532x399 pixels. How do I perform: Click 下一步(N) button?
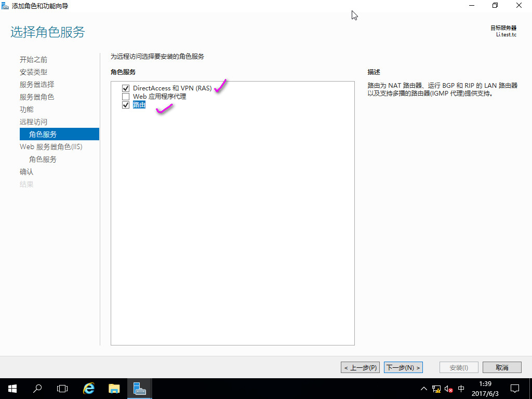click(x=403, y=367)
